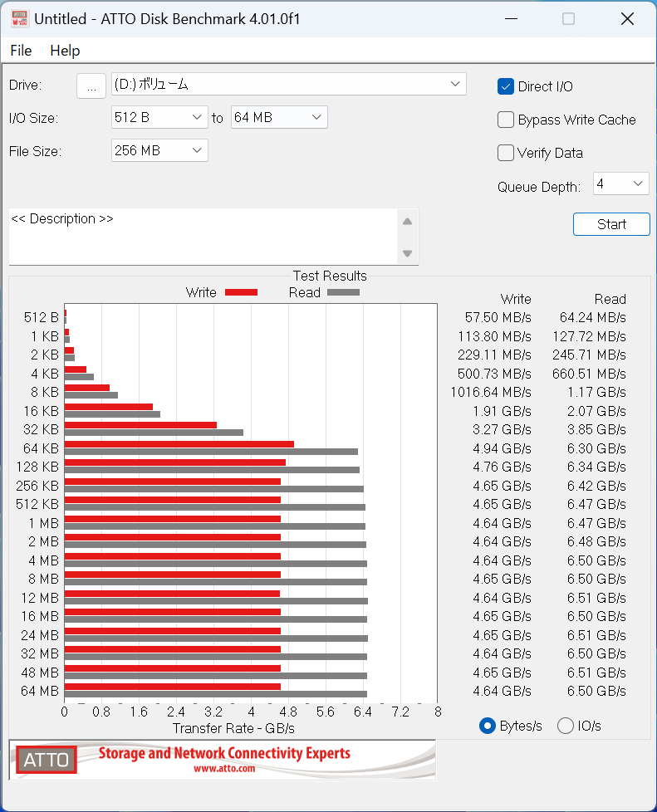Open the Drive selection dropdown
This screenshot has height=812, width=657.
tap(288, 84)
